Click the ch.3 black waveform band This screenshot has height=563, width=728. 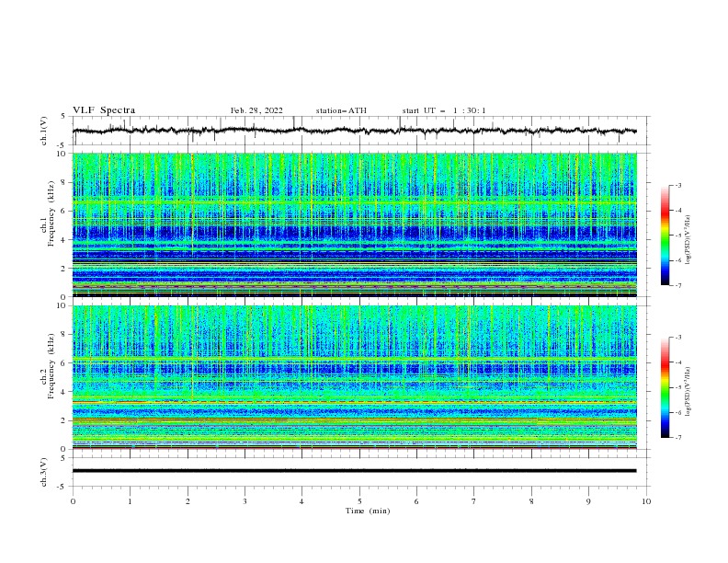point(354,471)
